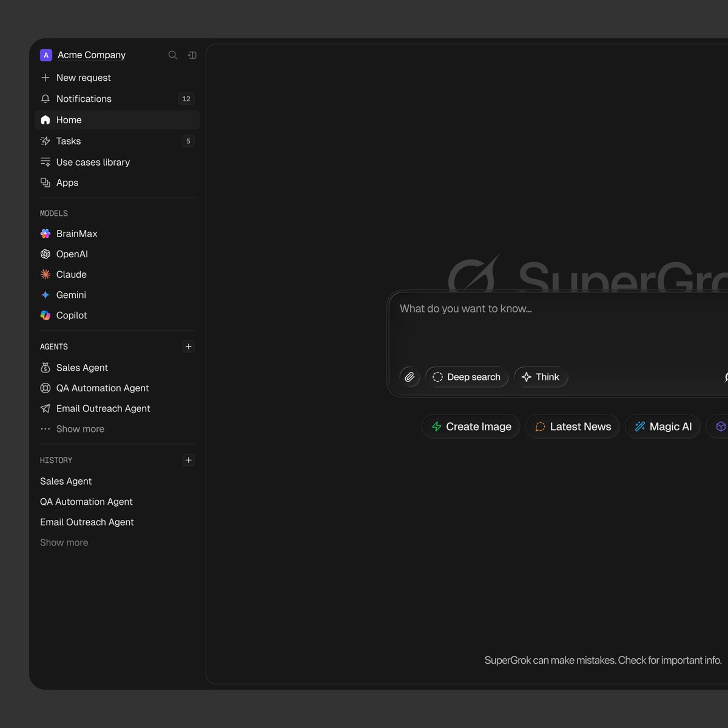Click the Home house icon
This screenshot has width=728, height=728.
[x=45, y=120]
